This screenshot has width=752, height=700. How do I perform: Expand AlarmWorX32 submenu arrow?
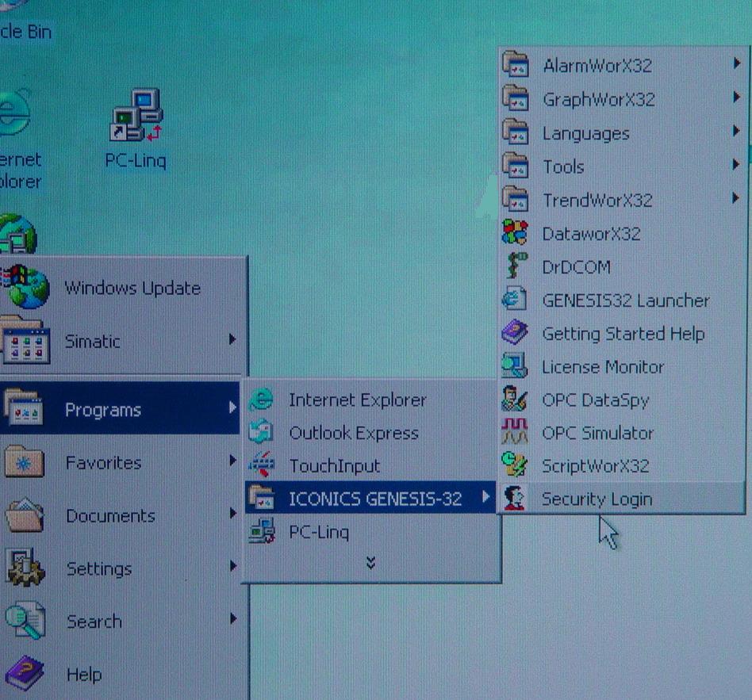(x=737, y=63)
